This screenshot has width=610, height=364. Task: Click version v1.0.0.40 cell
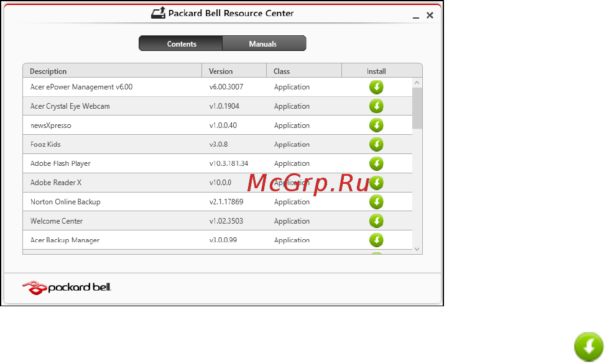pyautogui.click(x=223, y=125)
